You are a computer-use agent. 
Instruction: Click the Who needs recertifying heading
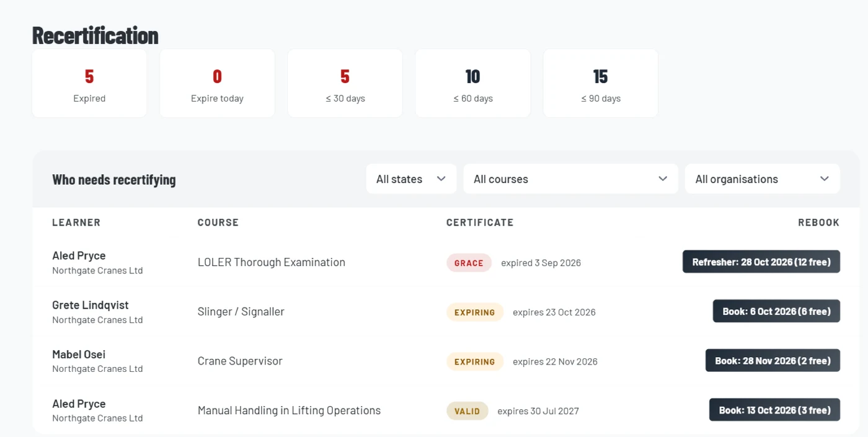(x=114, y=180)
